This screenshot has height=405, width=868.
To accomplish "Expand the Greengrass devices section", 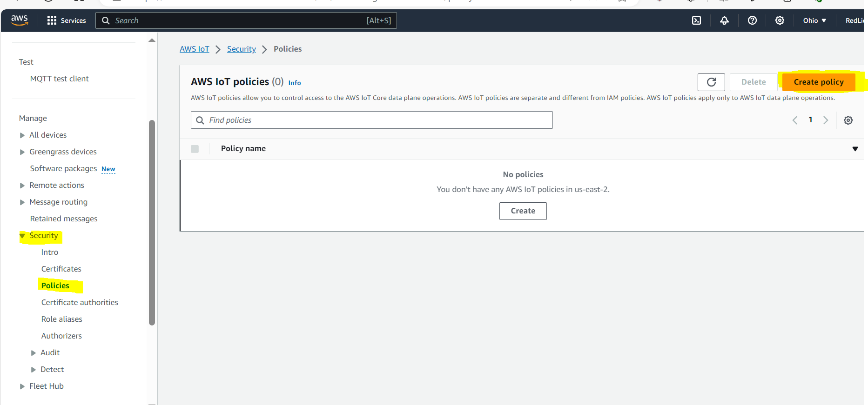I will [x=22, y=152].
